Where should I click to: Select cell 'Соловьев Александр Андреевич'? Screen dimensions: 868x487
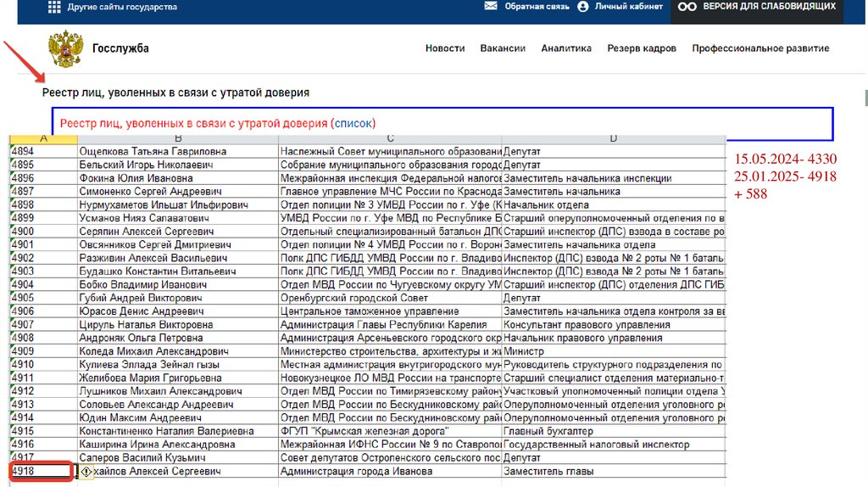coord(178,404)
